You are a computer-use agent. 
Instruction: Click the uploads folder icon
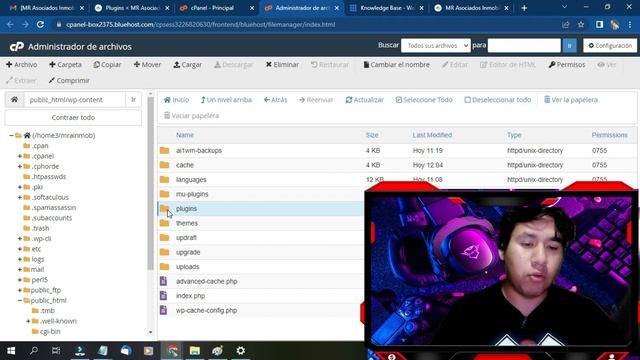coord(164,267)
